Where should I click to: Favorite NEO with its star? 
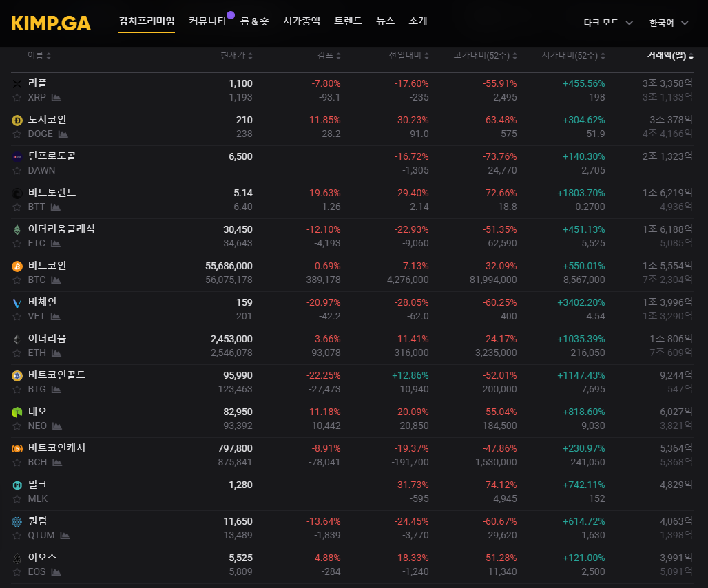17,426
